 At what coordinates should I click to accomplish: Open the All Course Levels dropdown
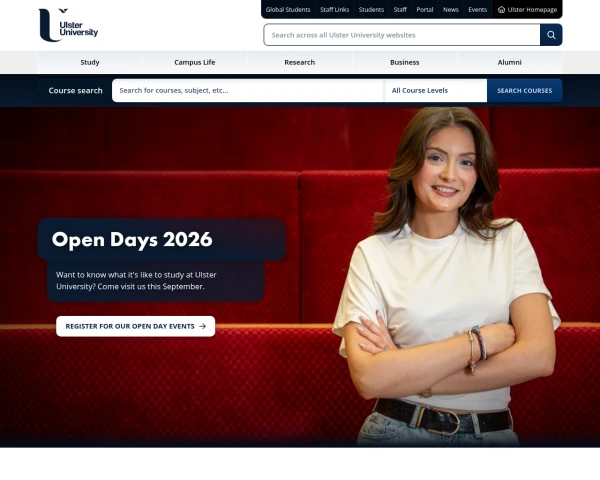(x=435, y=91)
